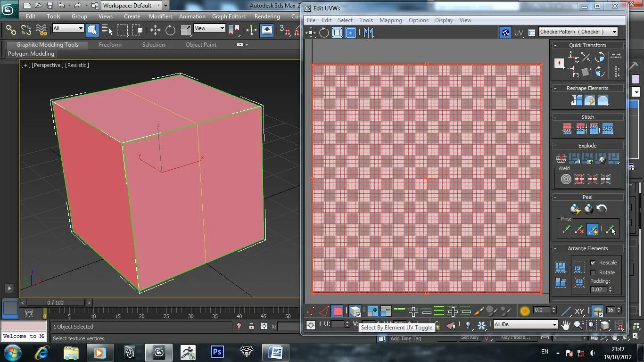The image size is (644, 362).
Task: Click the Stitch To Target icon
Action: [568, 129]
